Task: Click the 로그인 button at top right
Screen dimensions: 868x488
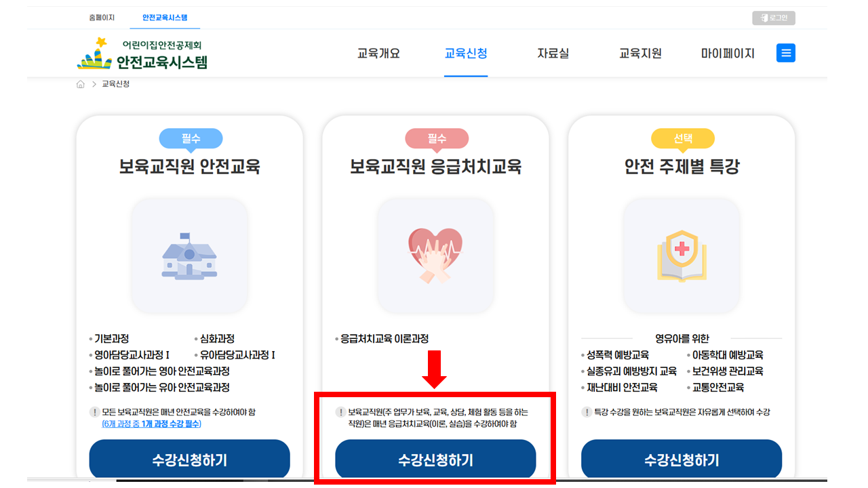Action: pyautogui.click(x=774, y=18)
